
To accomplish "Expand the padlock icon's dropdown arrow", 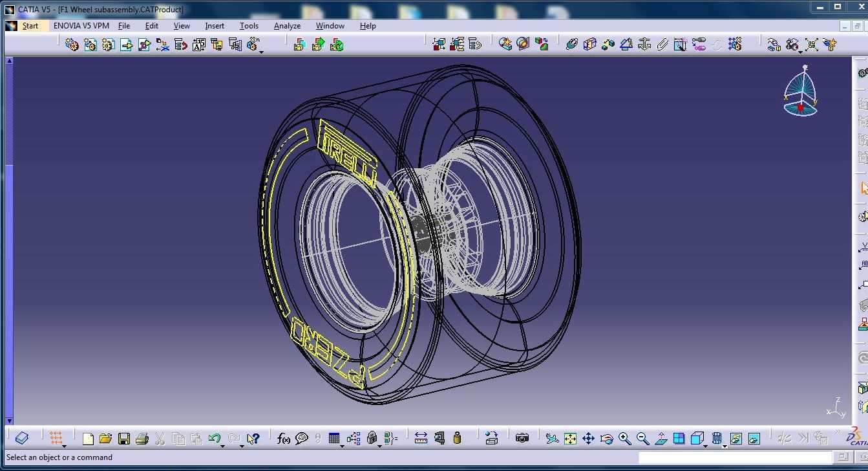I will (378, 446).
